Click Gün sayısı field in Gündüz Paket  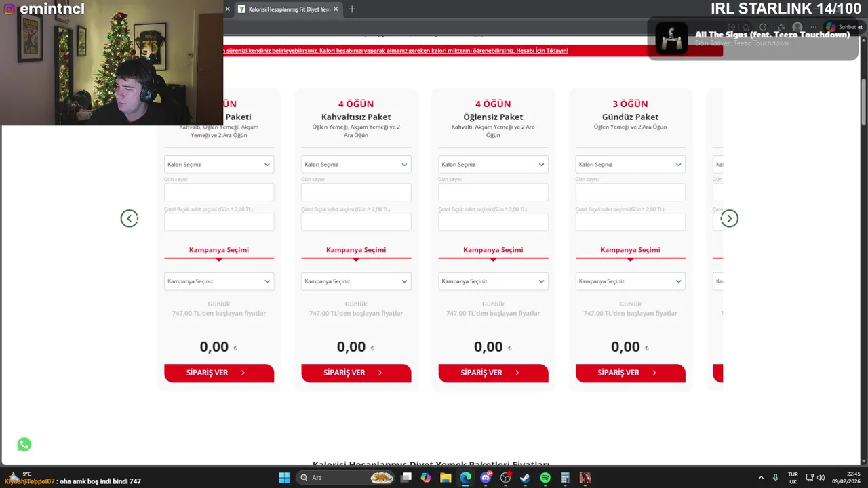[630, 192]
